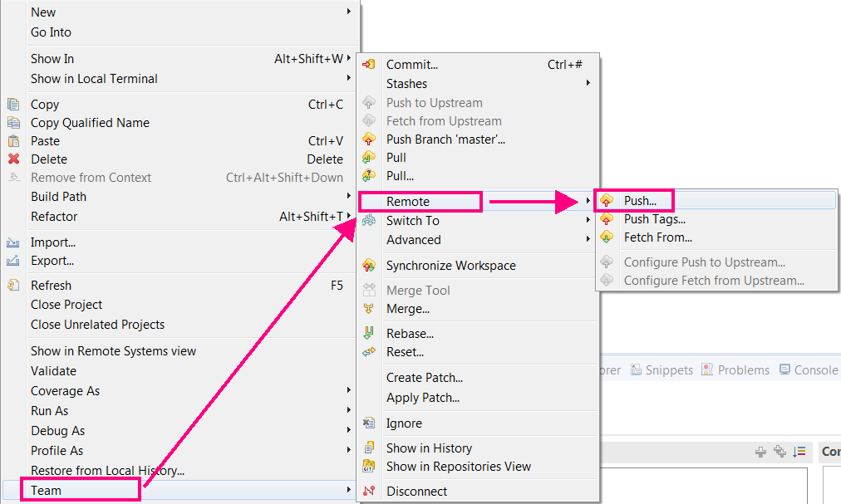The height and width of the screenshot is (504, 841).
Task: Select Close Unrelated Projects
Action: [x=97, y=325]
